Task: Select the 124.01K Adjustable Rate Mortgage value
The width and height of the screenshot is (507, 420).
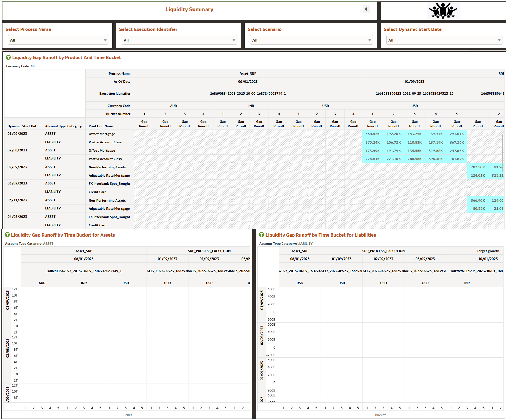Action: coord(478,175)
